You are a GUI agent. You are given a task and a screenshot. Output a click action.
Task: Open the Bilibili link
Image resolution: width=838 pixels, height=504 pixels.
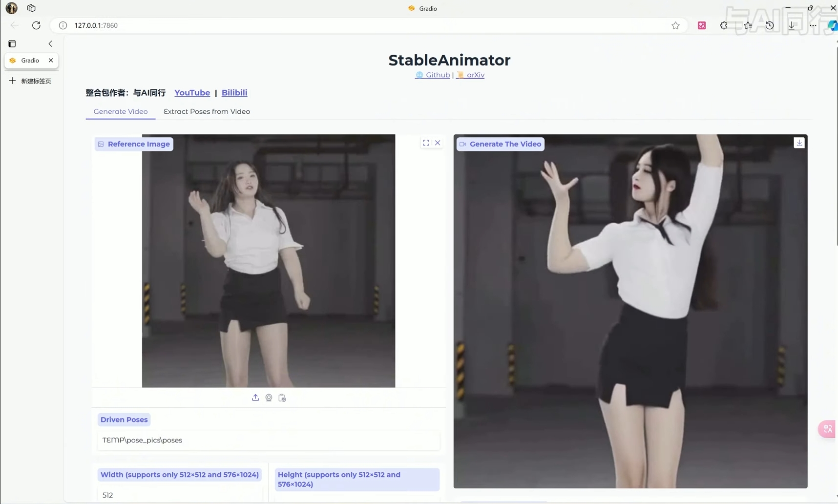coord(234,93)
